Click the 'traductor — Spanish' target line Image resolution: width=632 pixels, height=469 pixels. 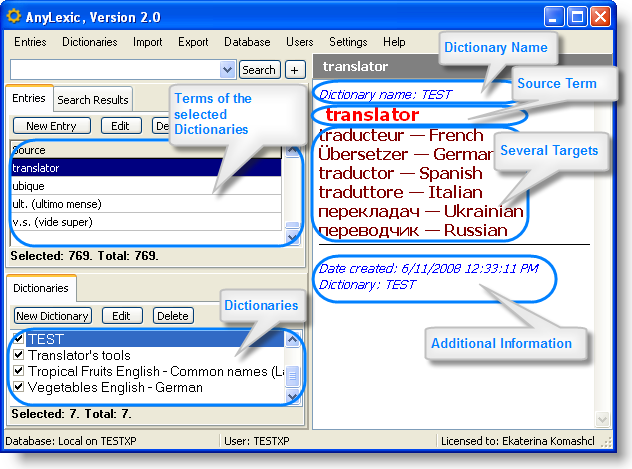click(x=400, y=173)
